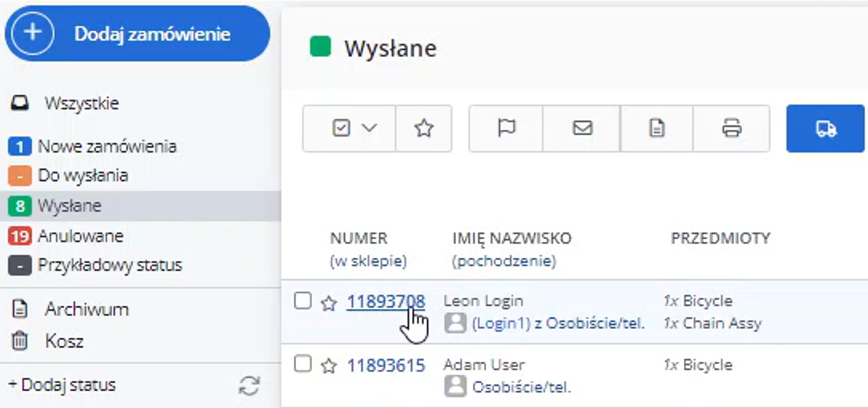Star the order 11893615
The image size is (868, 408).
click(328, 366)
